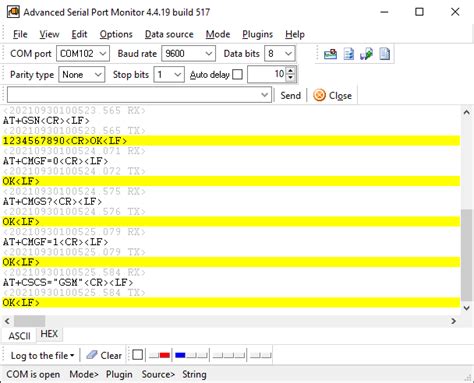The image size is (474, 383).
Task: Click the vertical scrollbar up arrow
Action: [x=467, y=112]
